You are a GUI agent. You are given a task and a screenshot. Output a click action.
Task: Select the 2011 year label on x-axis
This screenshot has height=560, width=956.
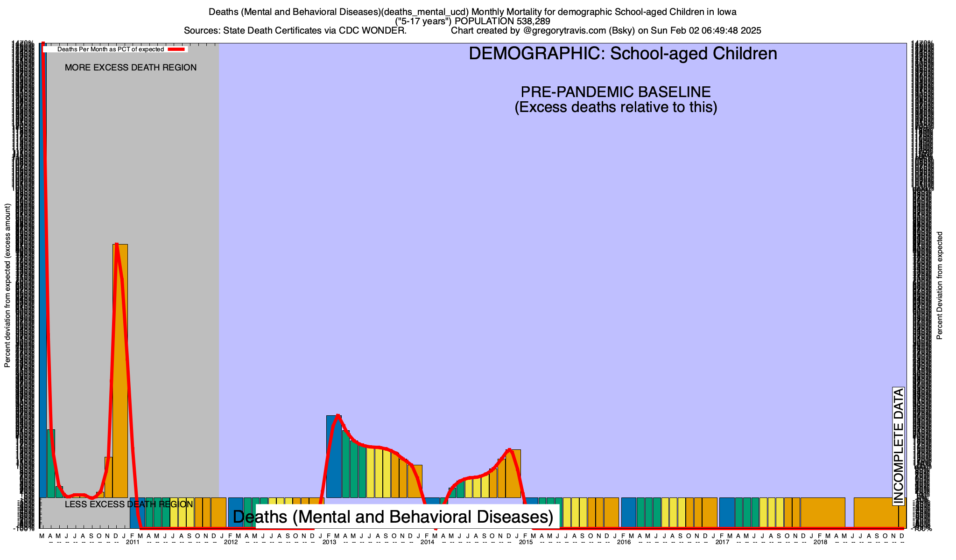(133, 542)
